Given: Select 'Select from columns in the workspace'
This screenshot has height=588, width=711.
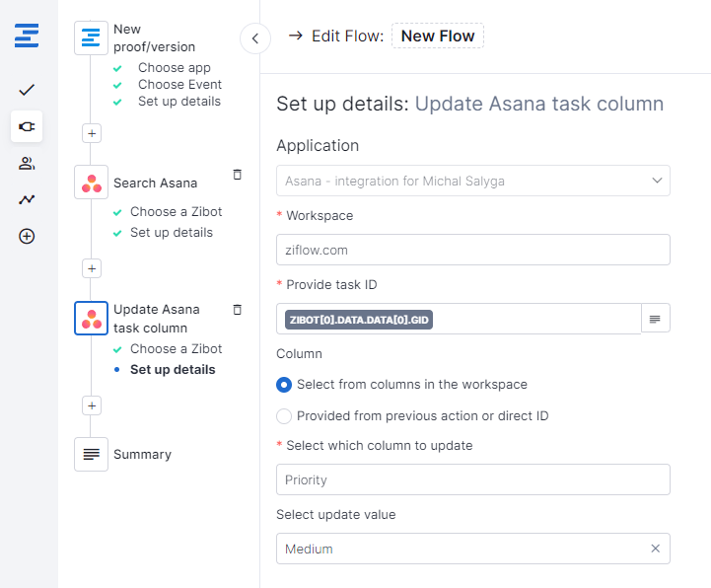Looking at the screenshot, I should [284, 385].
